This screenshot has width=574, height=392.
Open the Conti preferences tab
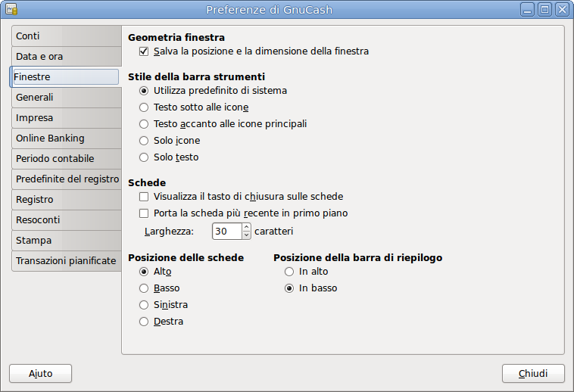pos(66,36)
